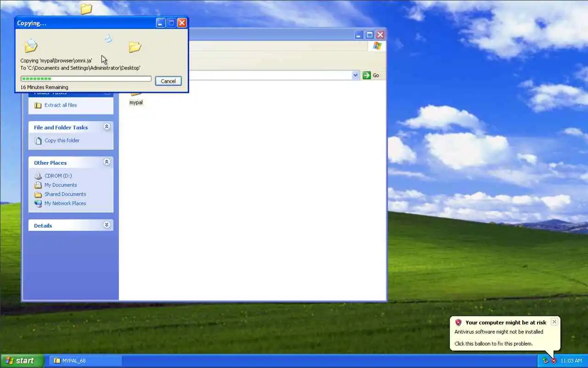Screen dimensions: 588x368
Task: Click the desktop folder icon above Copying dialog
Action: 86,9
